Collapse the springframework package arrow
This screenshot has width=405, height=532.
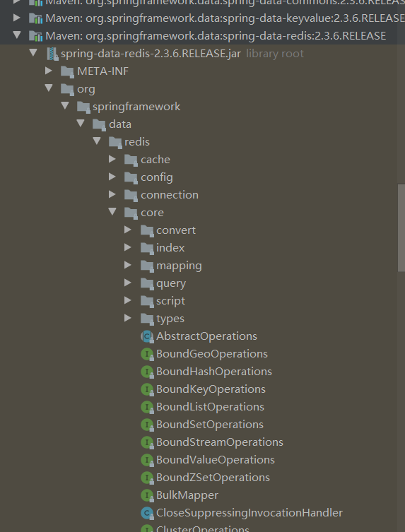click(x=65, y=106)
